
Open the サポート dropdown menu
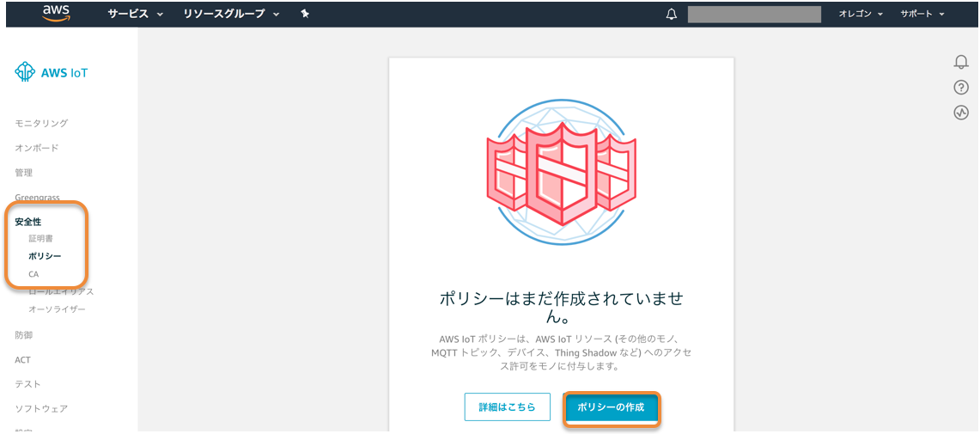[x=922, y=15]
